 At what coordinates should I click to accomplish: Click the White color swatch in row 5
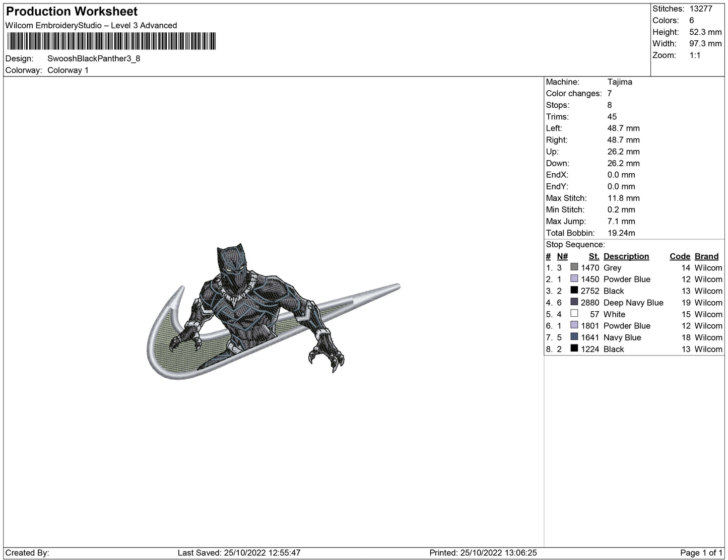tap(574, 313)
